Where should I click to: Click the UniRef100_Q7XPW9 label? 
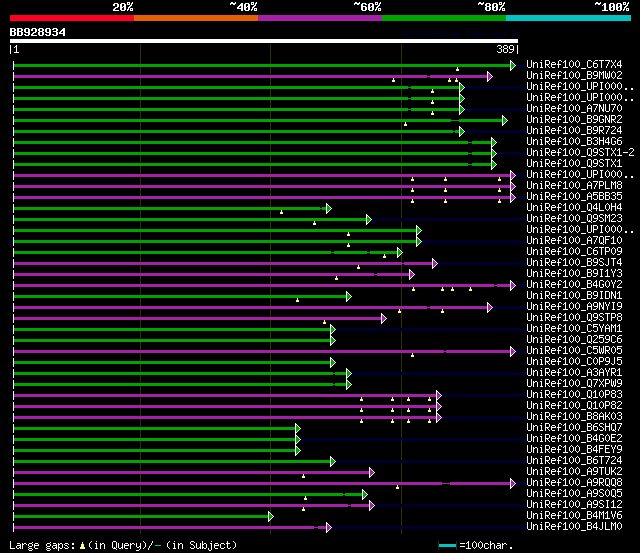click(574, 384)
